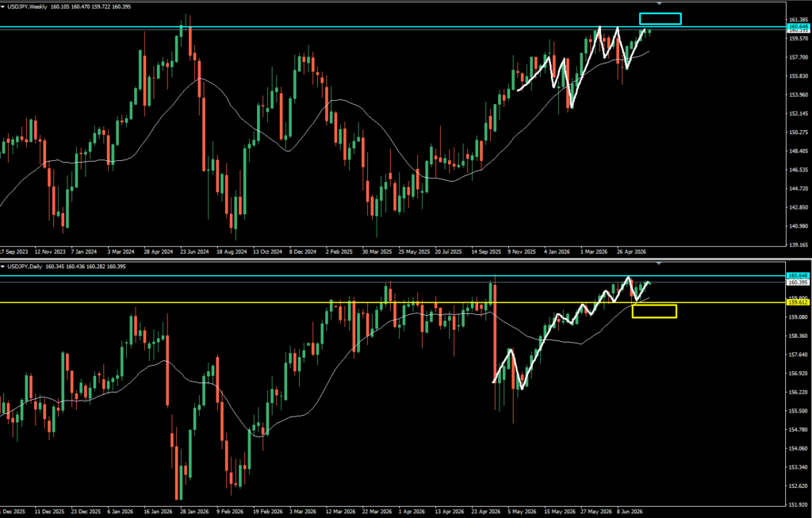Click the '16 Jan 2026' date label
812x518 pixels.
pyautogui.click(x=158, y=512)
